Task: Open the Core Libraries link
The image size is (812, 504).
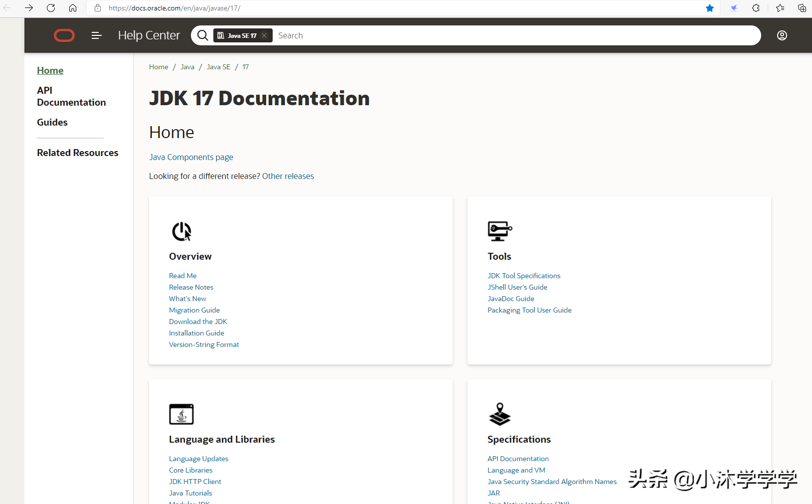Action: [x=191, y=470]
